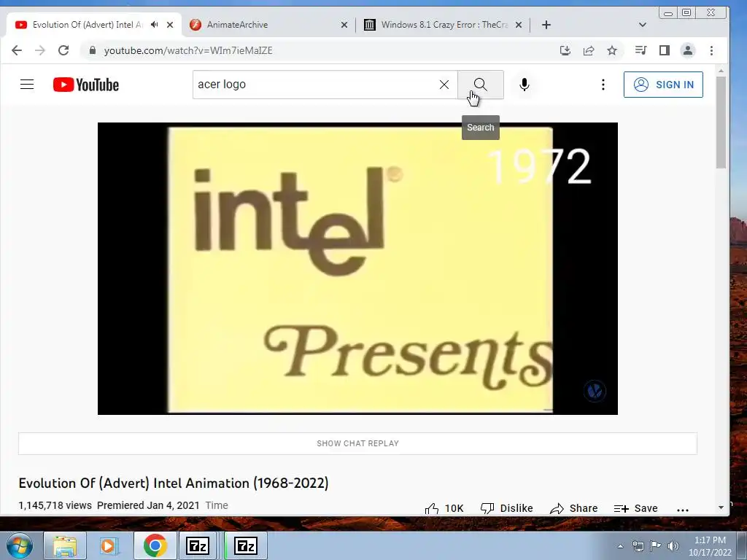This screenshot has height=560, width=747.
Task: Click the page scrollbar down arrow
Action: pos(721,507)
